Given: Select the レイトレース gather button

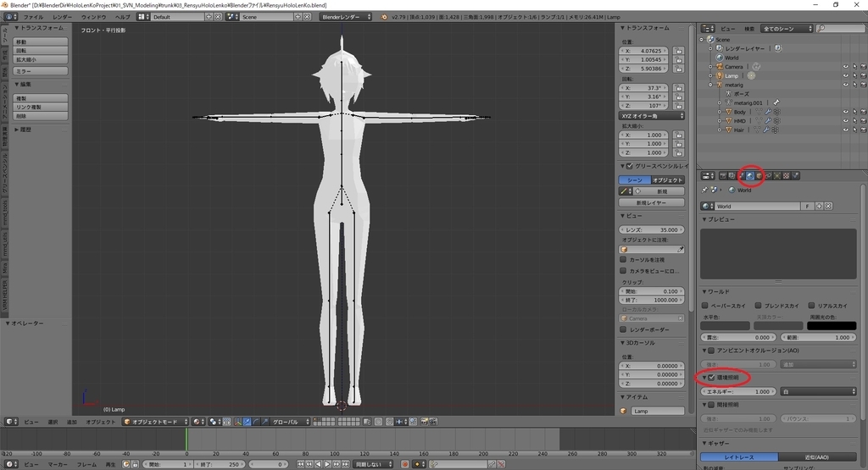Looking at the screenshot, I should [x=739, y=457].
